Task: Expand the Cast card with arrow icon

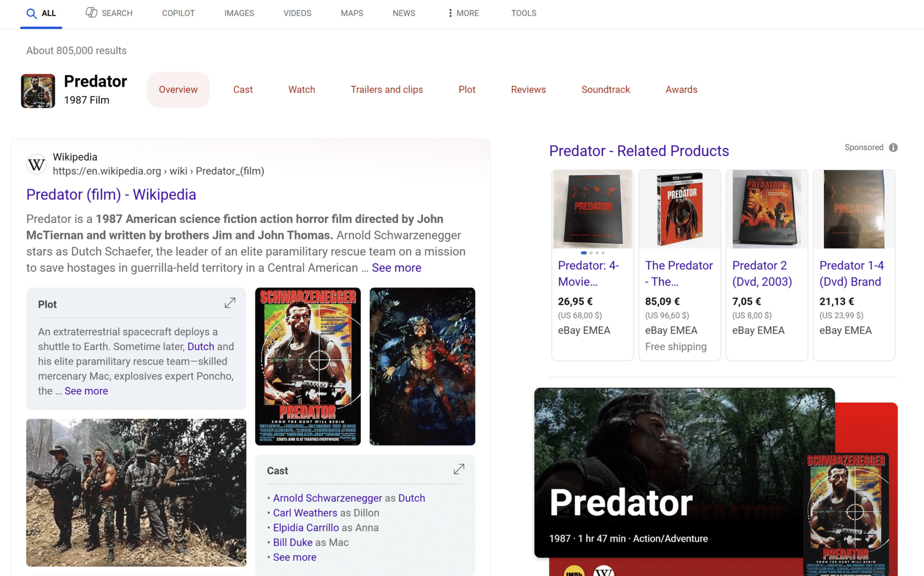Action: tap(459, 470)
